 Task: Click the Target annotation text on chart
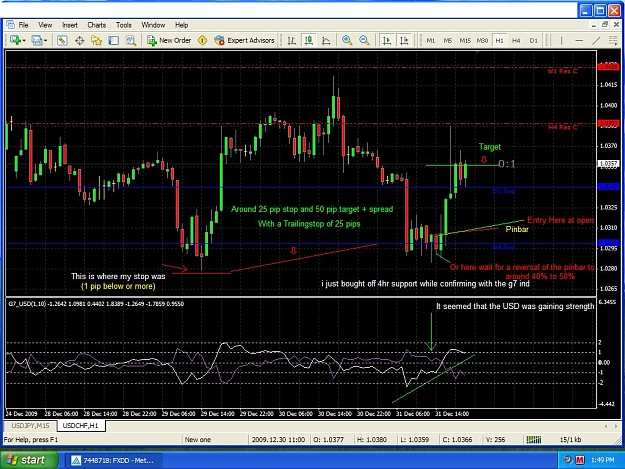(489, 147)
